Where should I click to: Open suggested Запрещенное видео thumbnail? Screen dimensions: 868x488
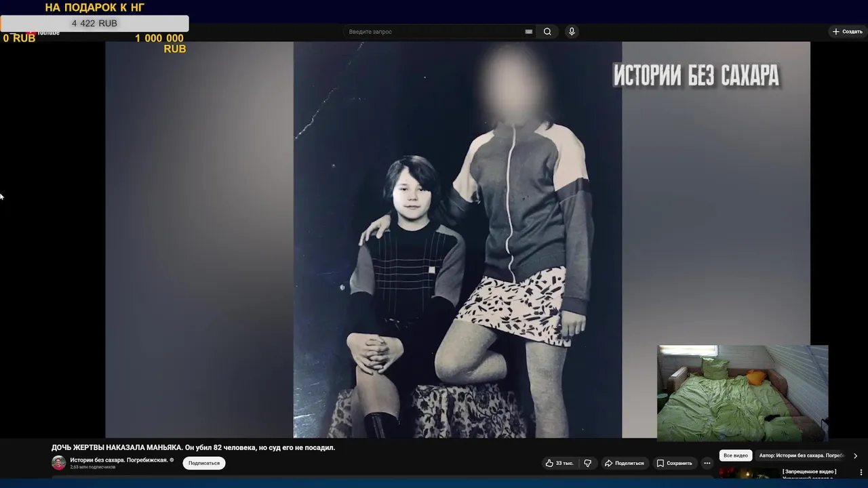click(x=749, y=474)
